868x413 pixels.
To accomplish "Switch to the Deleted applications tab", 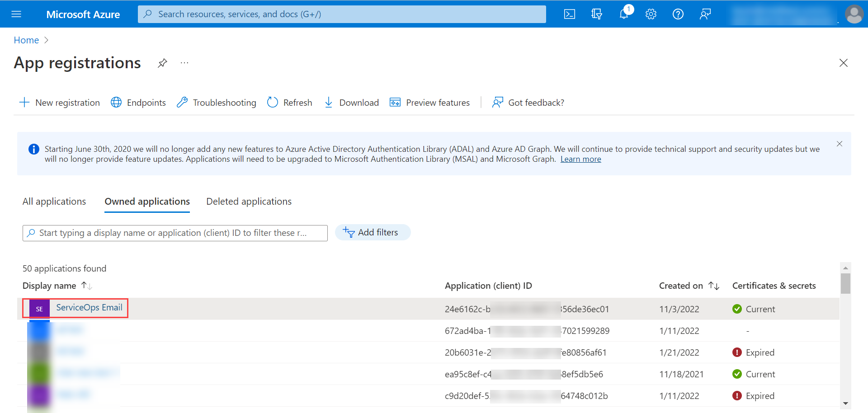I will coord(249,202).
